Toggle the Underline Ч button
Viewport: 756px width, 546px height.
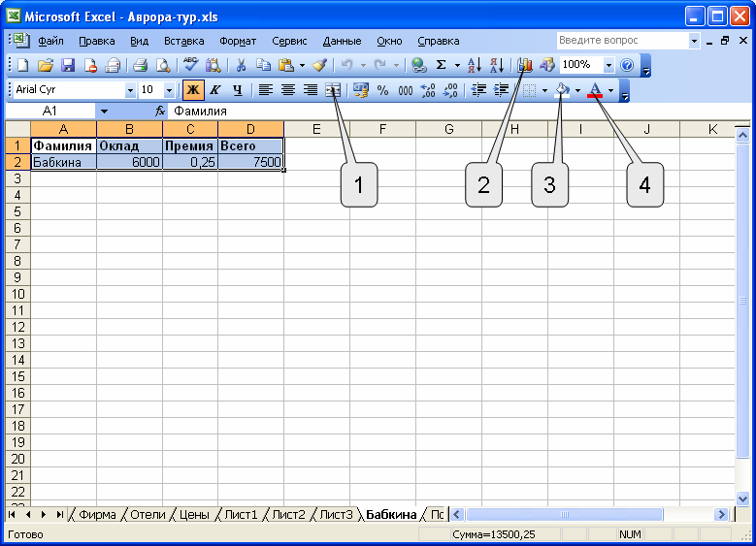click(x=237, y=90)
